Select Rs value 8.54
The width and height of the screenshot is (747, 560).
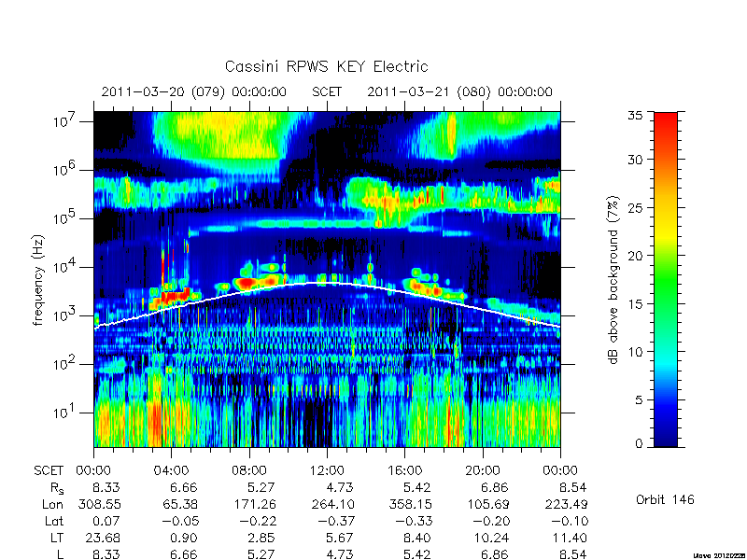pyautogui.click(x=572, y=487)
